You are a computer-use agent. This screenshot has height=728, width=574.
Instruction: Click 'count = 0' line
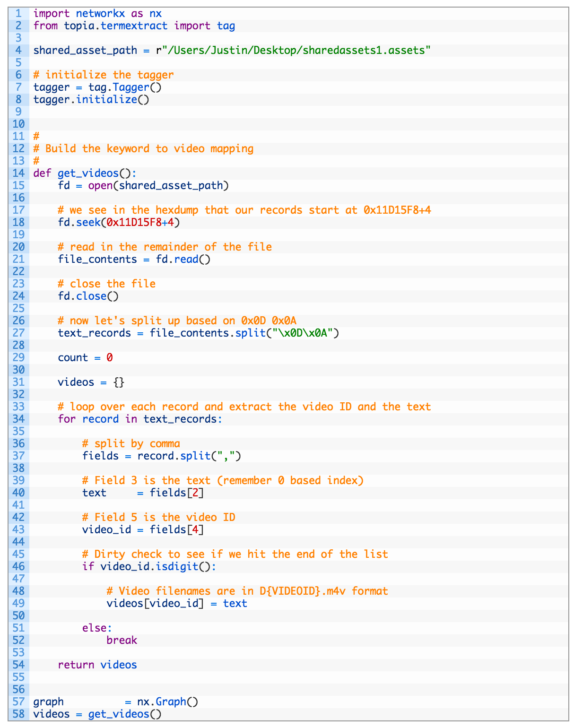(x=85, y=357)
